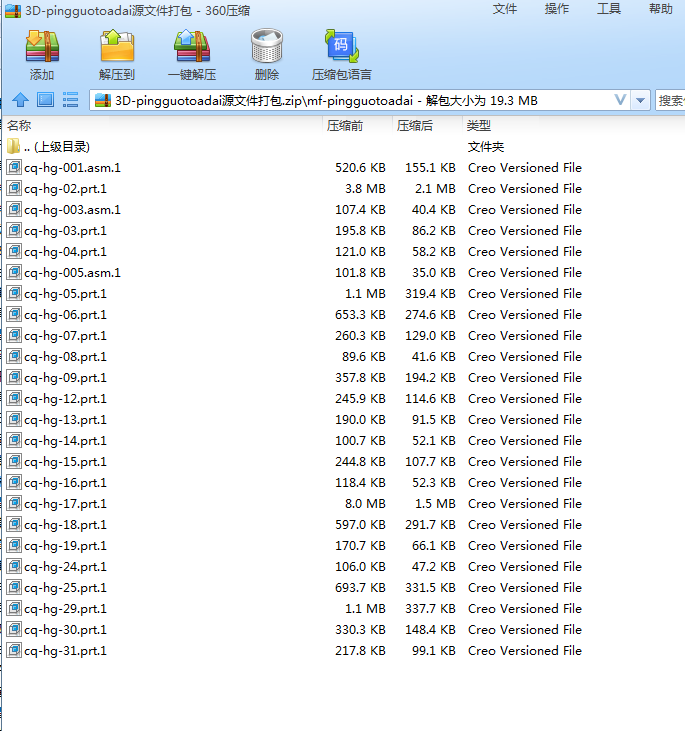Go up one level with blue arrow
The height and width of the screenshot is (731, 685).
pyautogui.click(x=20, y=100)
